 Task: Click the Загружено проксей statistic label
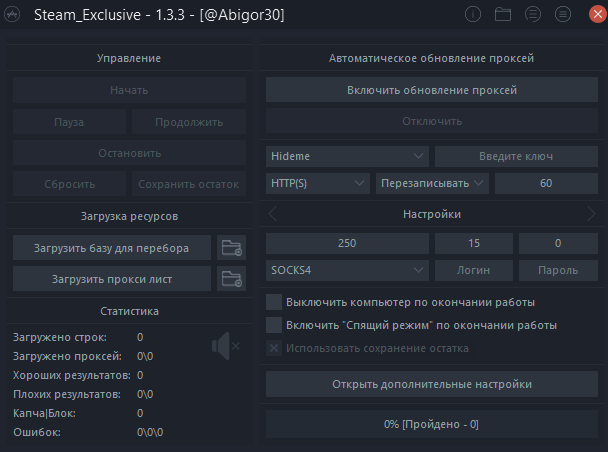tap(67, 356)
